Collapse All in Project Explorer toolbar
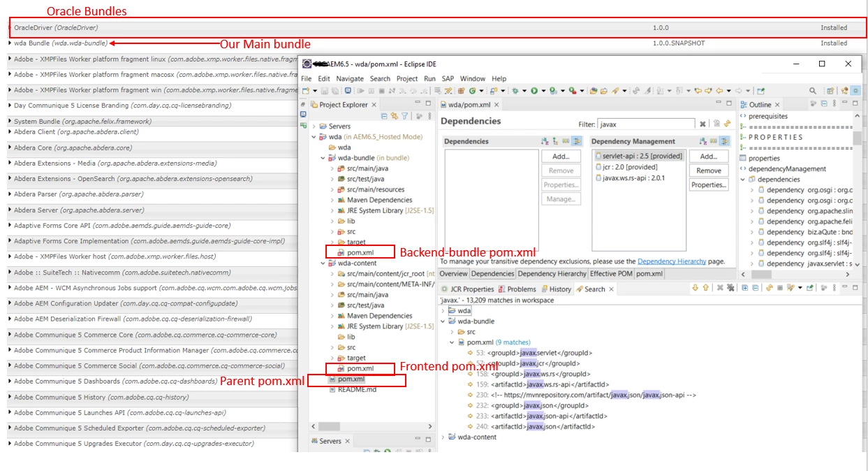This screenshot has height=471, width=868. point(384,117)
